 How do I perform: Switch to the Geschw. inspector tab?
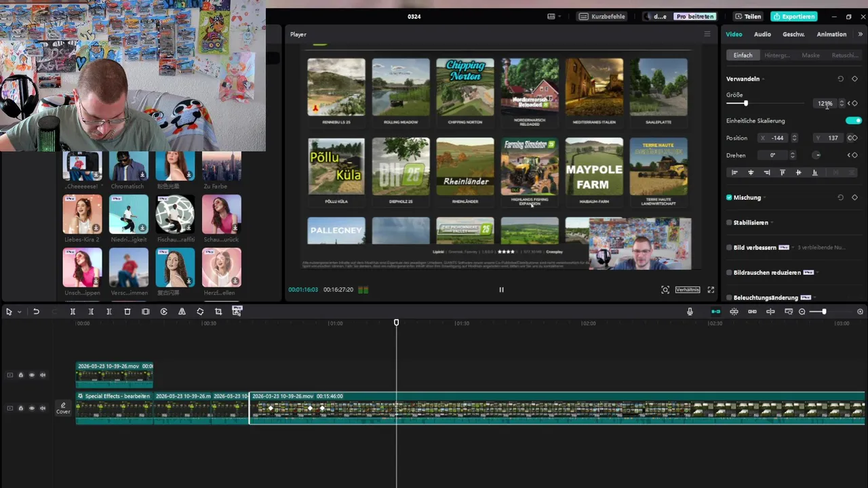click(793, 34)
